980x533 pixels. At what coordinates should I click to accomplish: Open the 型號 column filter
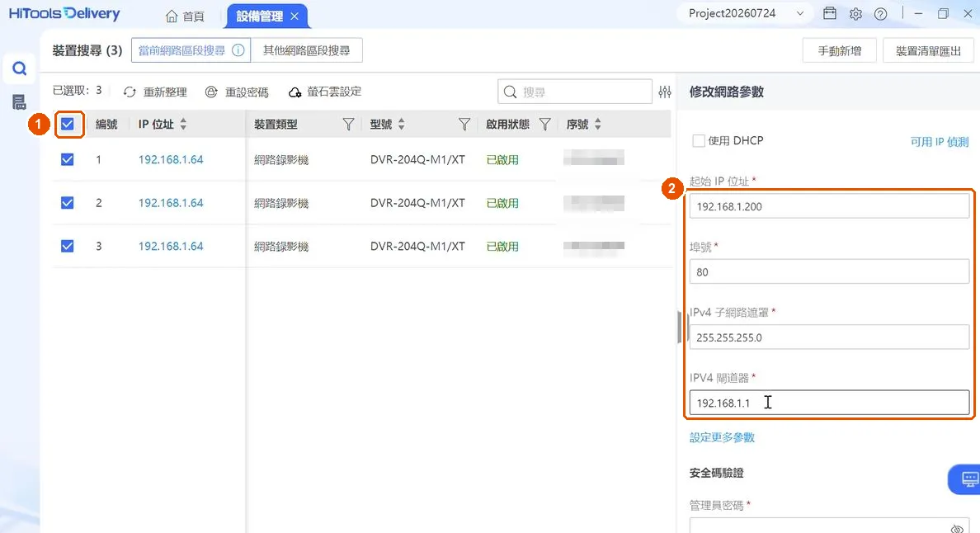pos(464,125)
